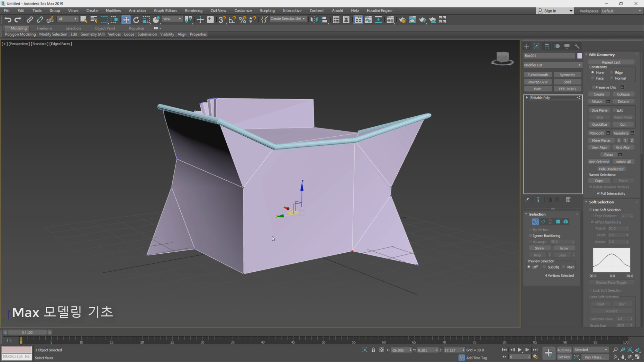Image resolution: width=644 pixels, height=362 pixels.
Task: Open the Utilities wrench panel
Action: click(577, 46)
